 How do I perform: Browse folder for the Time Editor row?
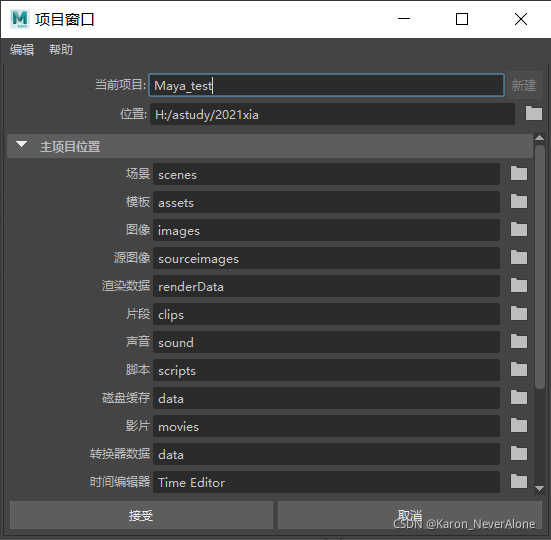[519, 482]
